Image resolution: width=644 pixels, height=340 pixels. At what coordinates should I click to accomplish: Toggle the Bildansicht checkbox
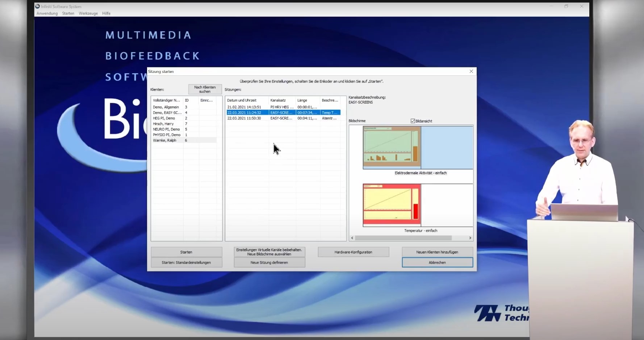click(413, 121)
